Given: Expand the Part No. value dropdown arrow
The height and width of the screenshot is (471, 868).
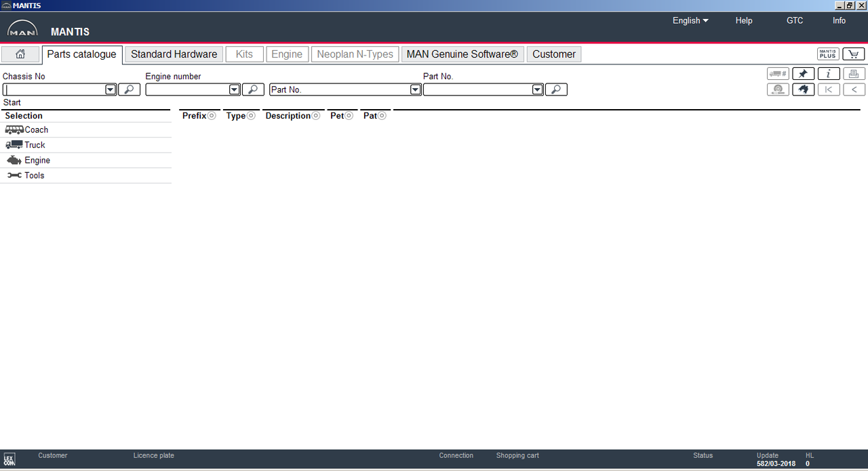Looking at the screenshot, I should [x=538, y=89].
